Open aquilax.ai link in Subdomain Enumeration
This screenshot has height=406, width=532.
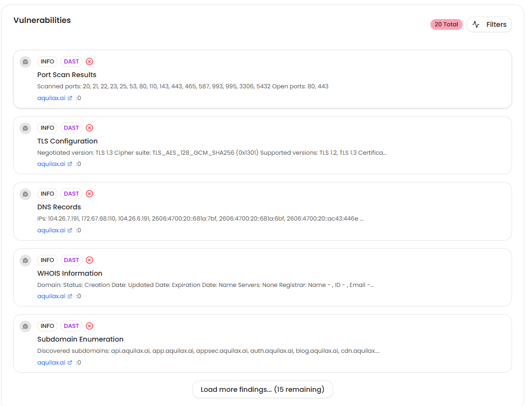(x=51, y=362)
